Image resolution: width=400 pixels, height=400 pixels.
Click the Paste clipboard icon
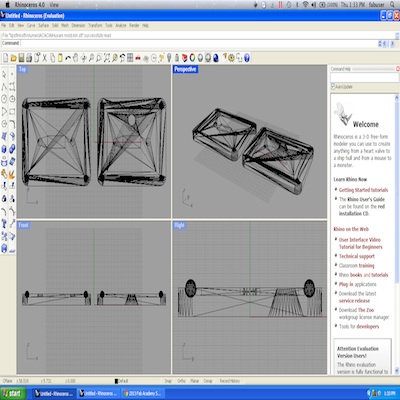click(60, 58)
